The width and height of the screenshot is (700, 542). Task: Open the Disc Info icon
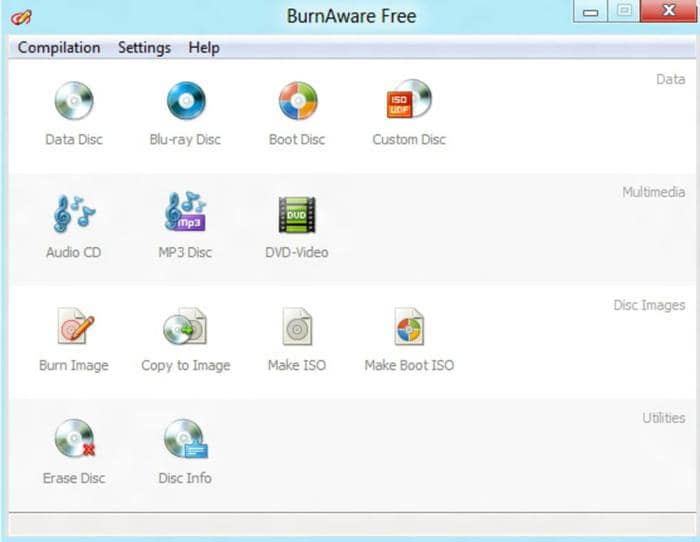click(x=186, y=438)
